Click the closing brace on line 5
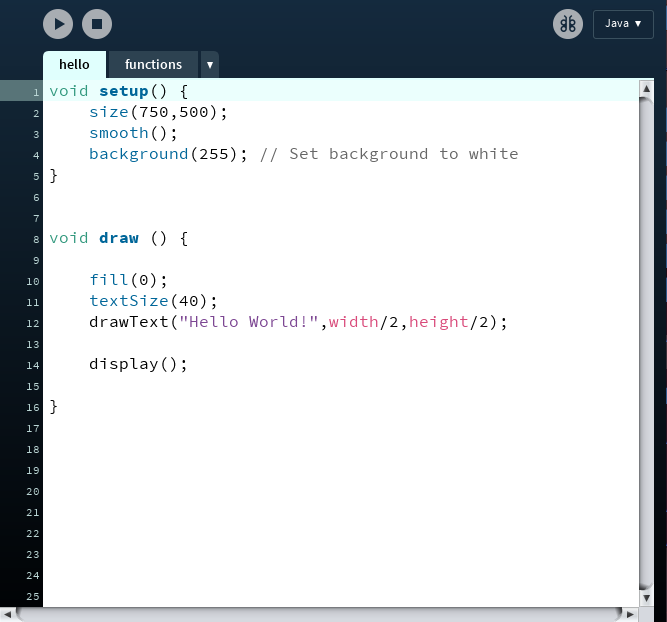Image resolution: width=667 pixels, height=622 pixels. coord(54,175)
